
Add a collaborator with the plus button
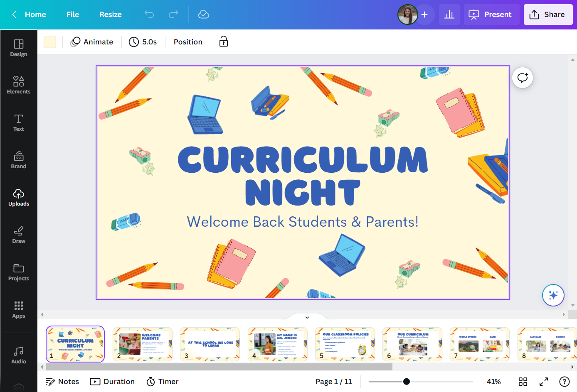(424, 15)
